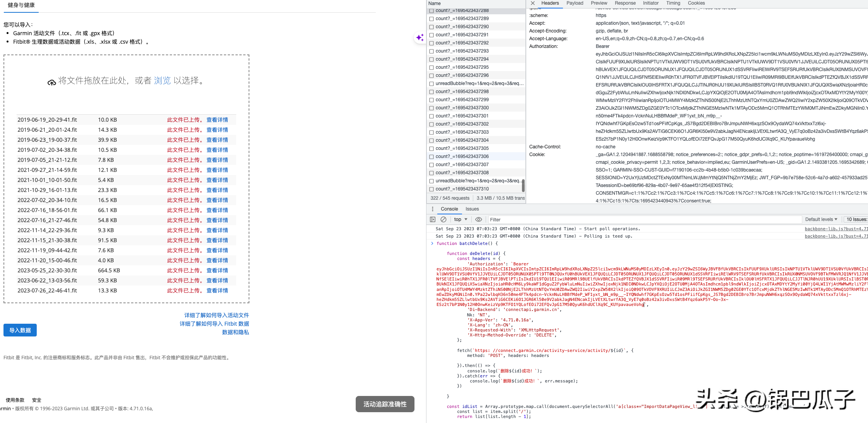Open the DevTools drawer three-dot menu
The width and height of the screenshot is (868, 423).
(432, 209)
